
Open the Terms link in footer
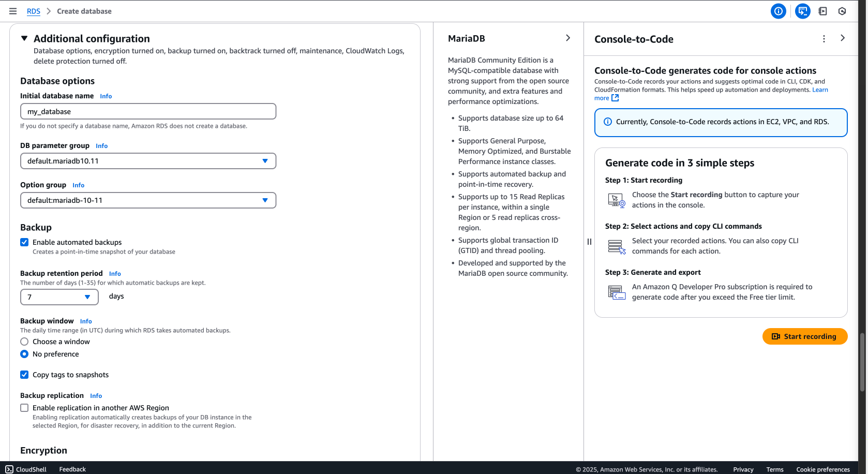tap(775, 469)
